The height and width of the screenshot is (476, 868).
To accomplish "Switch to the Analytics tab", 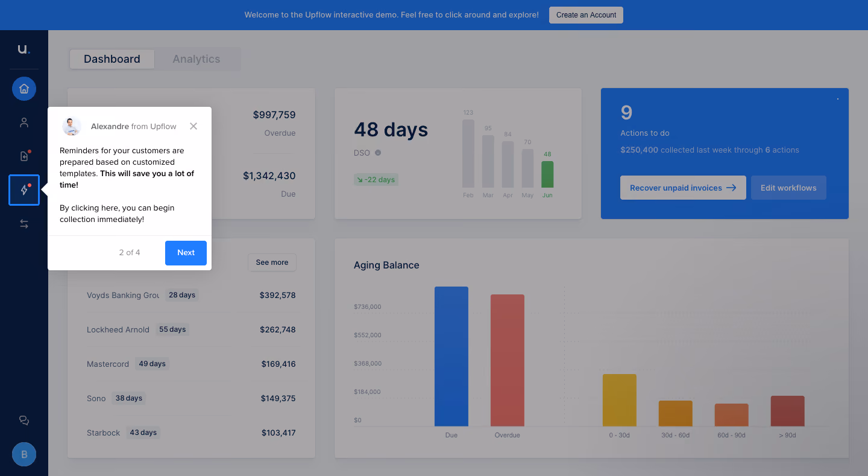I will click(197, 59).
